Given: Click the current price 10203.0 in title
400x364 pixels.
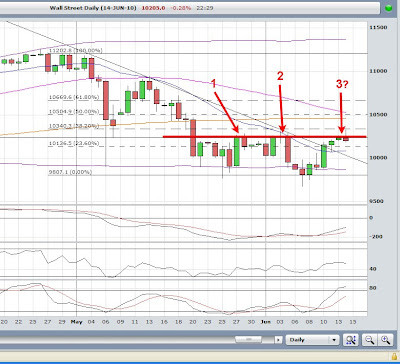Looking at the screenshot, I should click(x=153, y=8).
